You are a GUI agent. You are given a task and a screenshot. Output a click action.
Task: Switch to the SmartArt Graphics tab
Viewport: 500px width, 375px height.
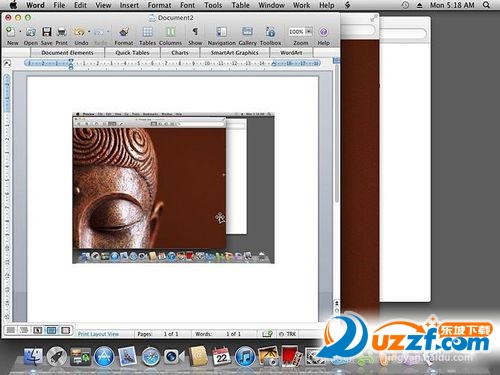[234, 53]
